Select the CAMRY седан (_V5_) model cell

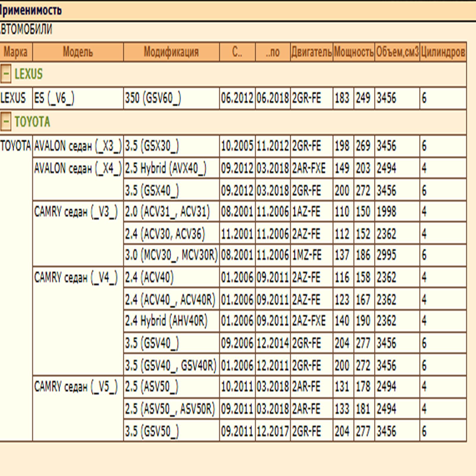pyautogui.click(x=76, y=387)
